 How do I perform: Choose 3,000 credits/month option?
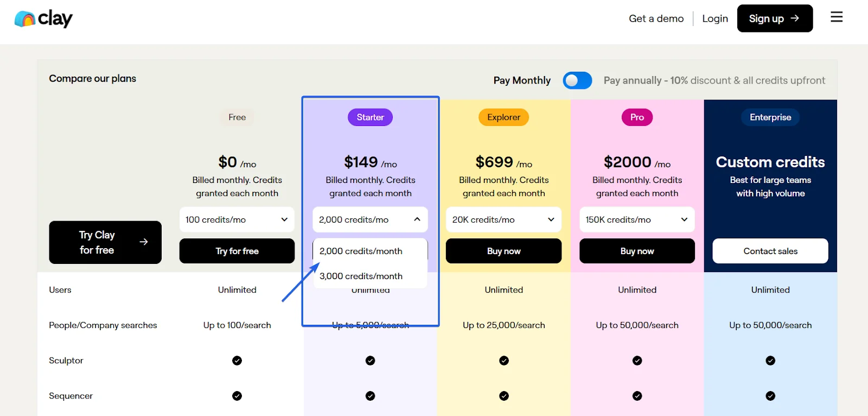click(361, 276)
